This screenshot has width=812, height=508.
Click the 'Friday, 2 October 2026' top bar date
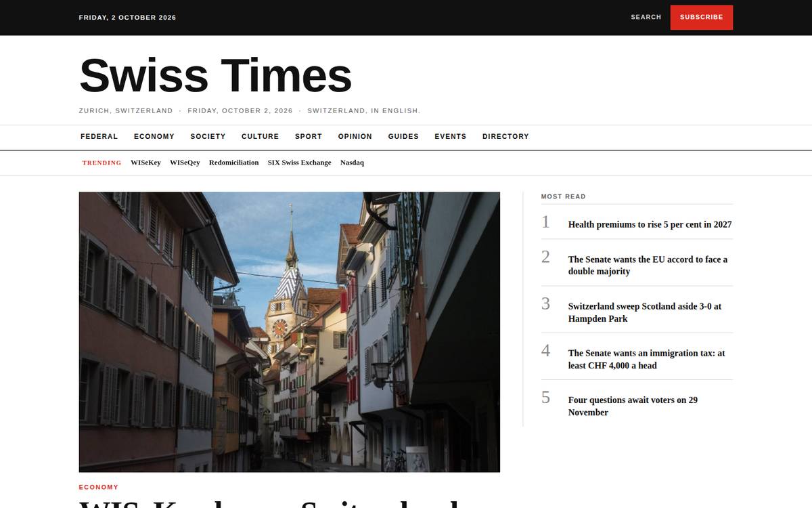click(x=127, y=18)
